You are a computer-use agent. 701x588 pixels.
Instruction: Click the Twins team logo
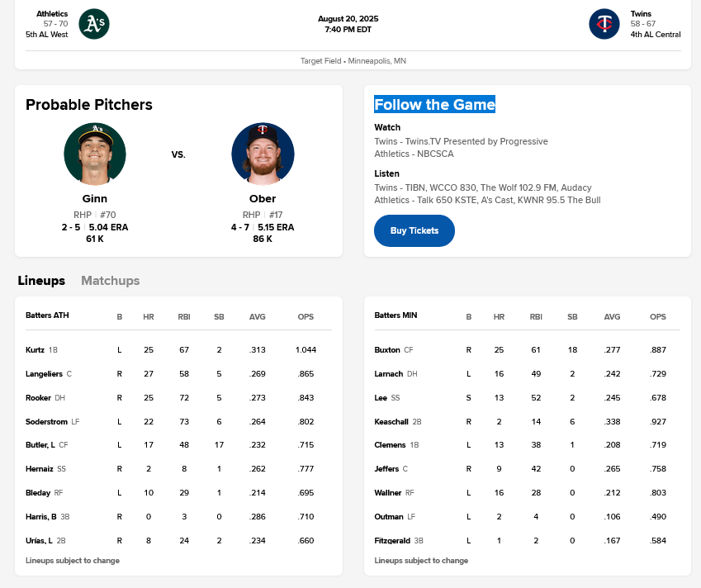[x=604, y=24]
